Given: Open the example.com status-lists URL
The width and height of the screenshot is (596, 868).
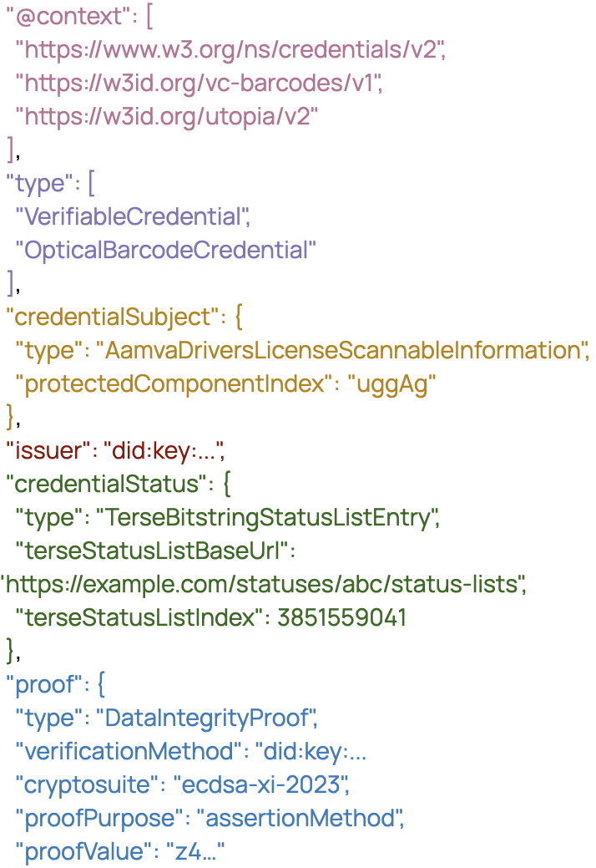Looking at the screenshot, I should pos(264,585).
